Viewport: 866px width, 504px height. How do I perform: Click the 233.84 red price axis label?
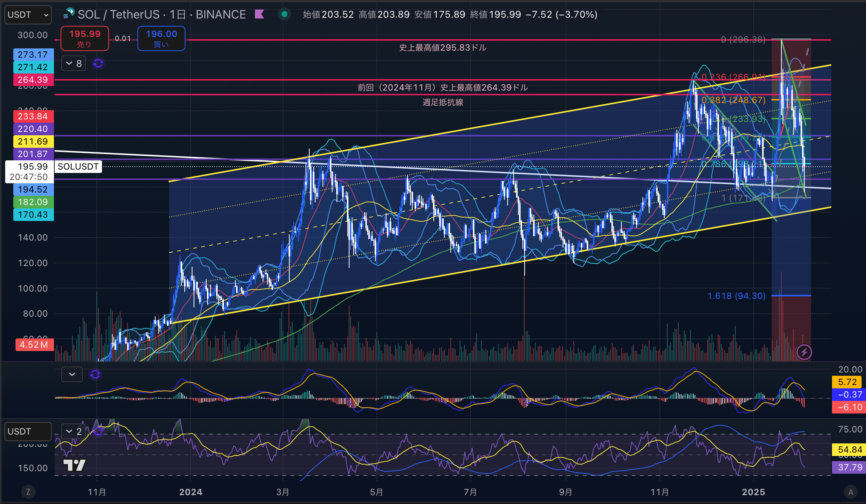pos(33,116)
